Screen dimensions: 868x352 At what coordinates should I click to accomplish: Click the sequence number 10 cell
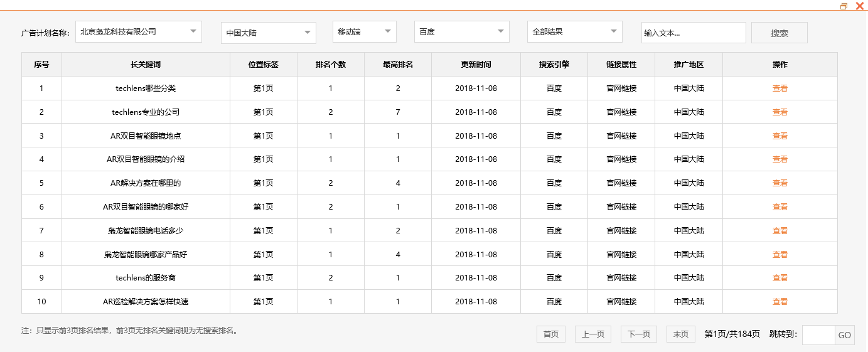point(41,302)
